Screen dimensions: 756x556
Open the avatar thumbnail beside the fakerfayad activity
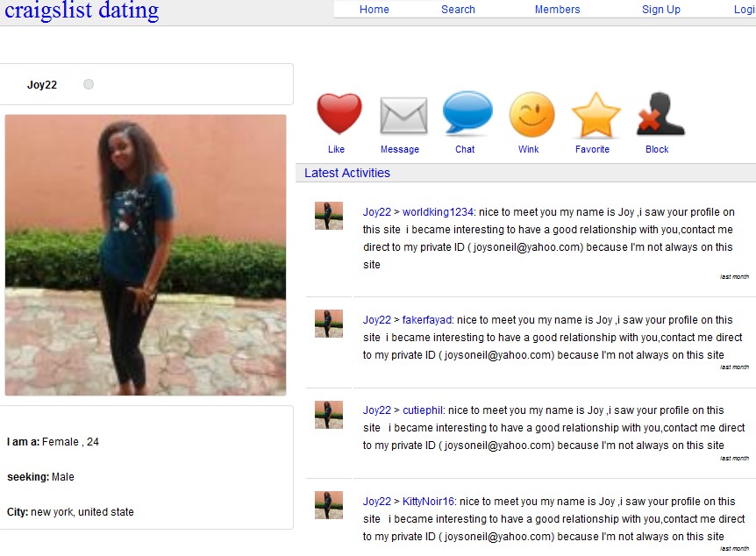(329, 324)
